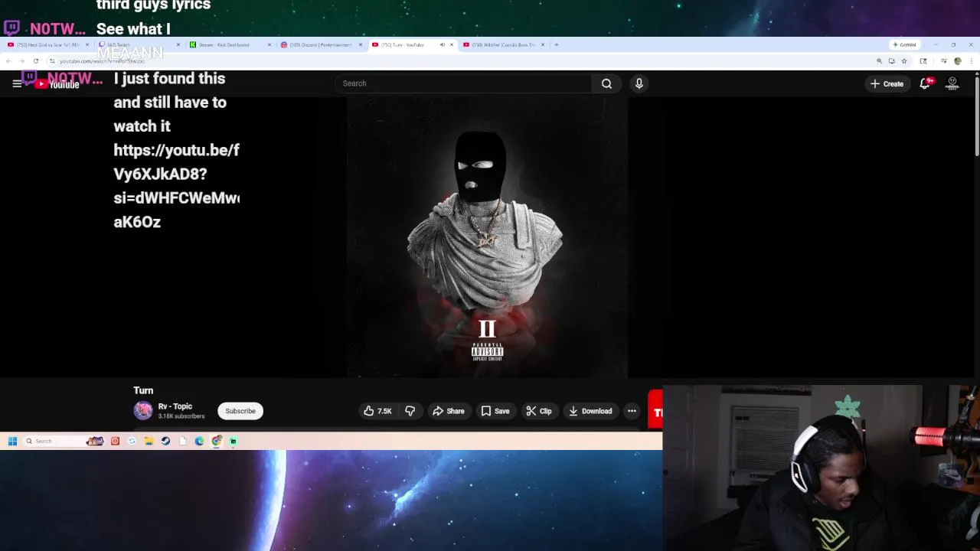Open the Rv - Topic channel avatar
The image size is (980, 551).
[143, 411]
